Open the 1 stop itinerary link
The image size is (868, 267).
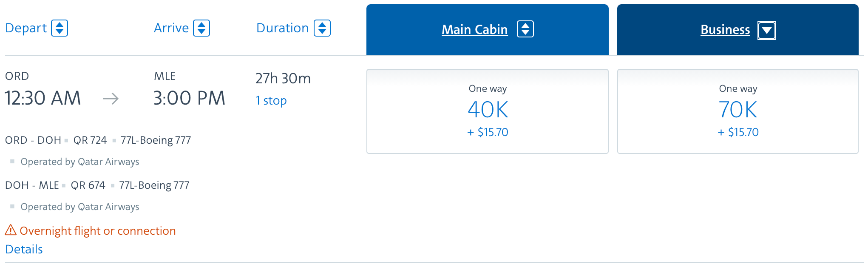coord(271,100)
